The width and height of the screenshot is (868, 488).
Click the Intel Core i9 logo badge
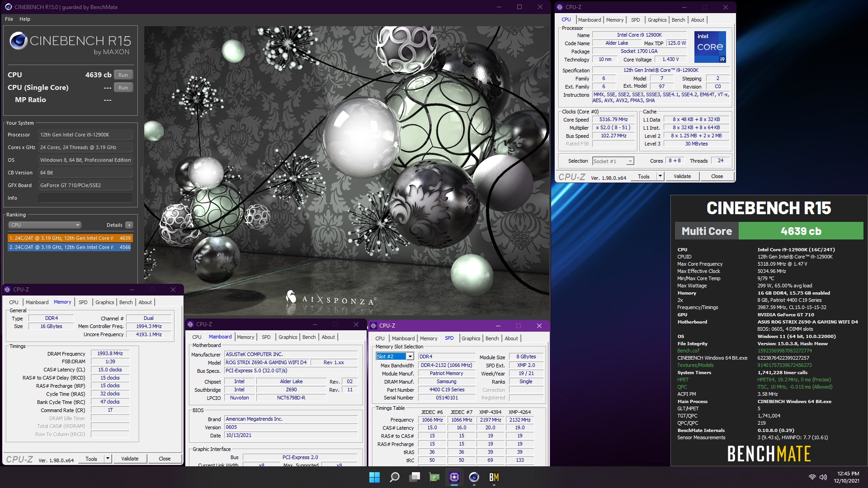[710, 47]
